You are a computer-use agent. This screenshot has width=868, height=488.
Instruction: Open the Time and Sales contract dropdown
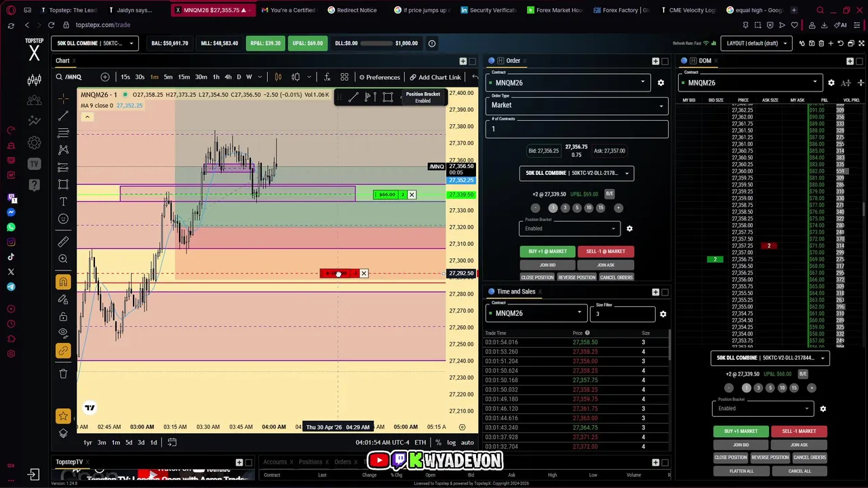point(536,313)
